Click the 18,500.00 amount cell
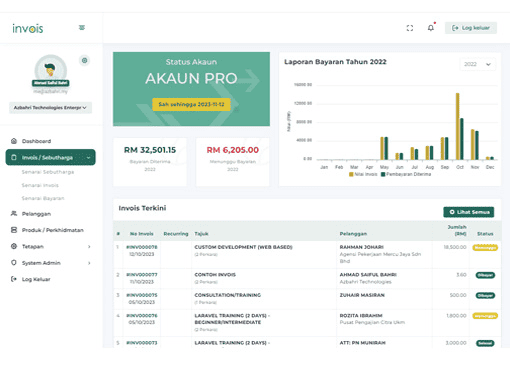 pyautogui.click(x=455, y=247)
